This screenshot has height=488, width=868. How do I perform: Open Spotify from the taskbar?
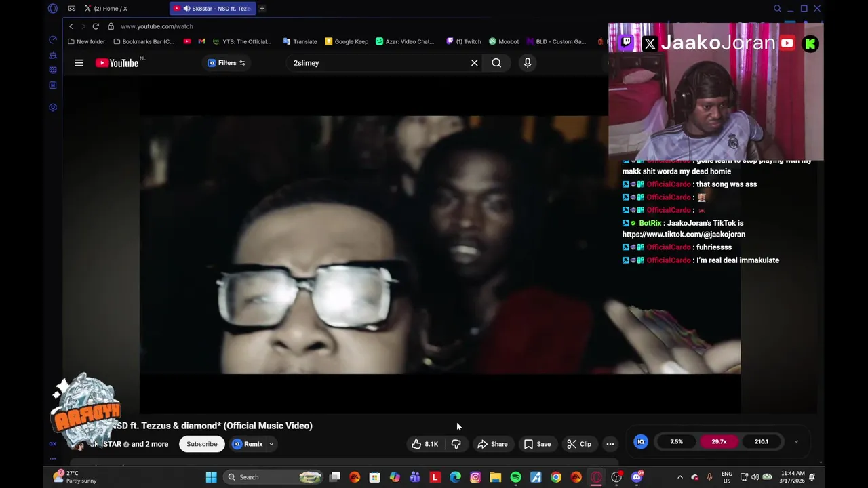[x=515, y=477]
